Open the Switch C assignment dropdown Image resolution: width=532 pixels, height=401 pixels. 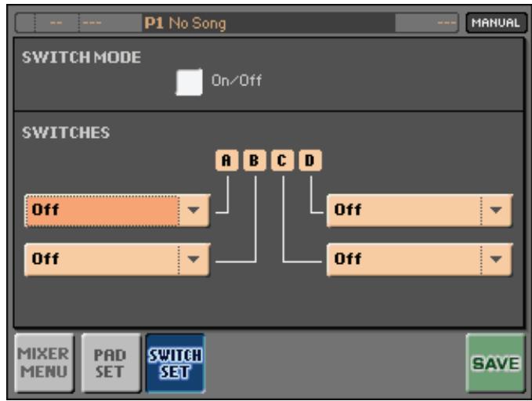click(x=419, y=259)
